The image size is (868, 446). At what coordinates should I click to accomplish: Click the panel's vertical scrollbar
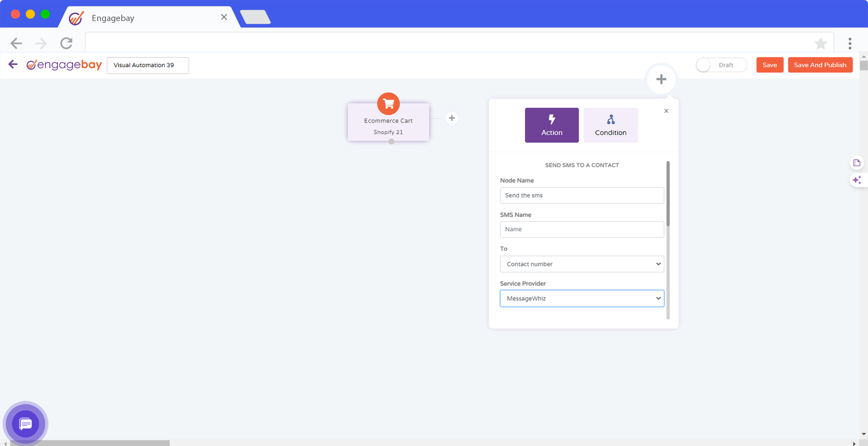668,194
